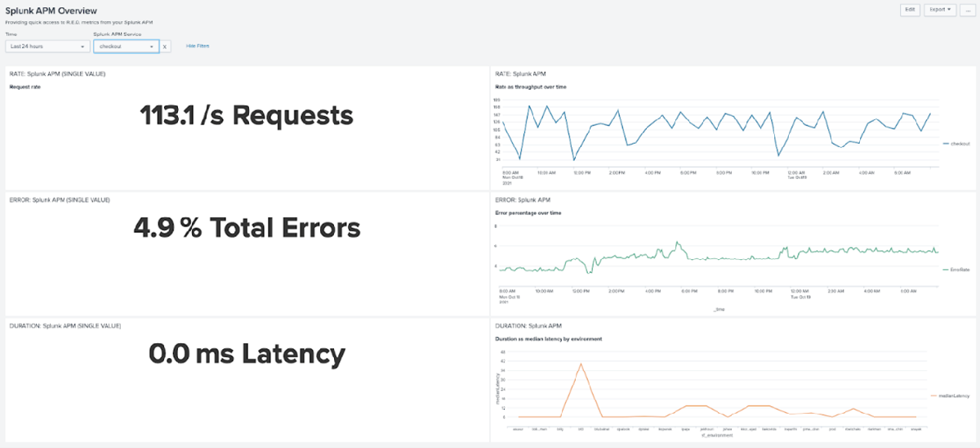Viewport: 980px width, 448px height.
Task: Open the more options ellipsis menu
Action: tap(967, 10)
